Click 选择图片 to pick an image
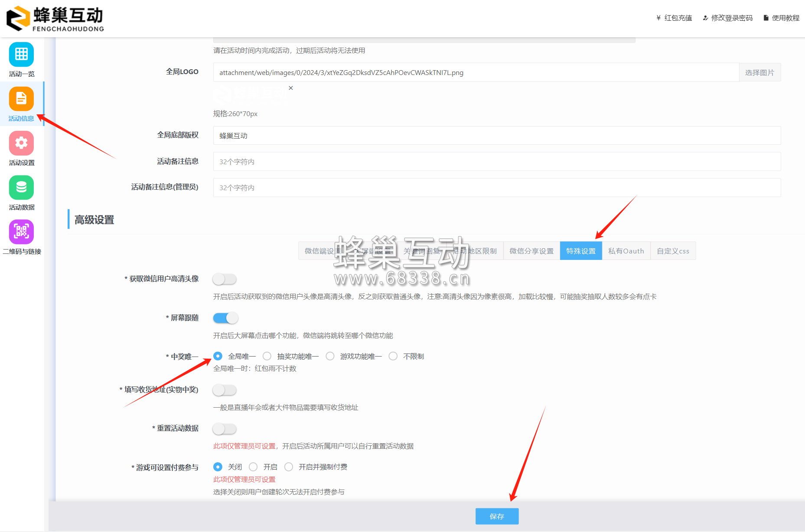805x532 pixels. (759, 72)
